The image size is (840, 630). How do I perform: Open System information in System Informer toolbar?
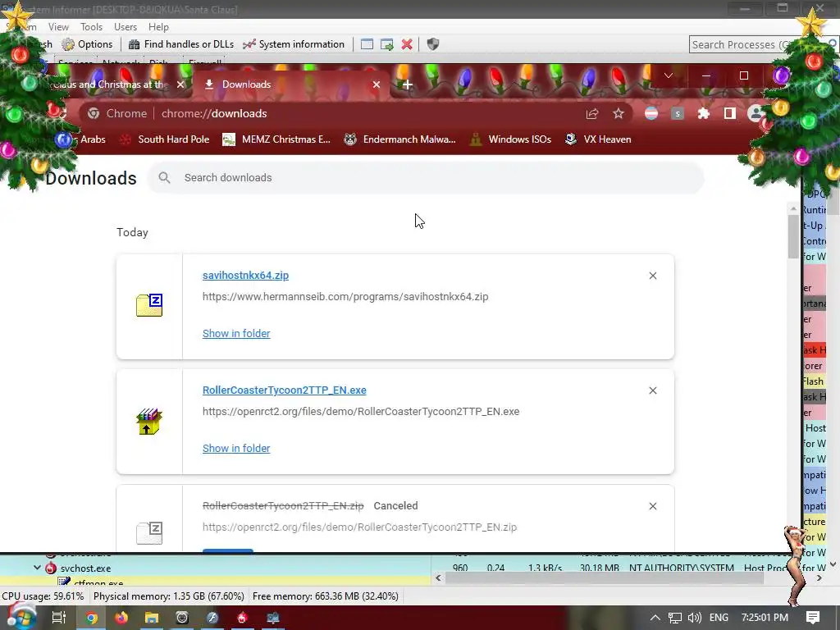tap(294, 44)
